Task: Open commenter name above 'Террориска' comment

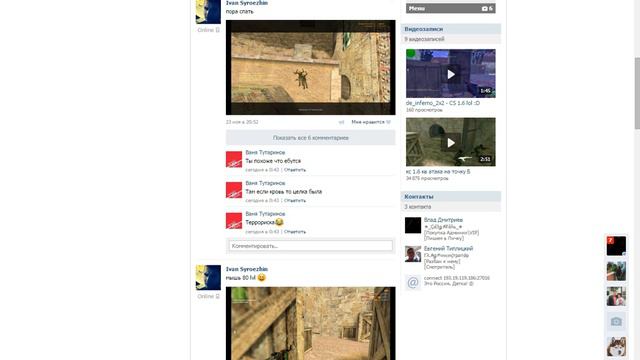Action: pyautogui.click(x=265, y=214)
